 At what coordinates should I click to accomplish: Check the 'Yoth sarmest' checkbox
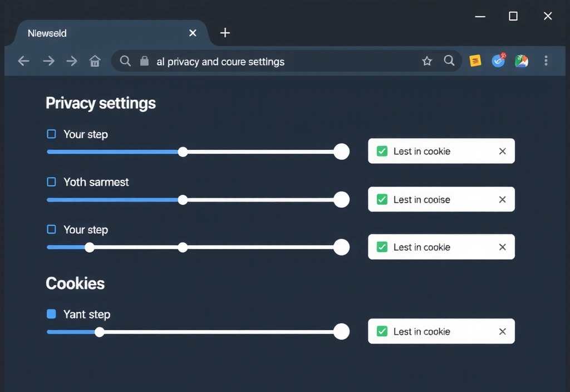point(51,182)
